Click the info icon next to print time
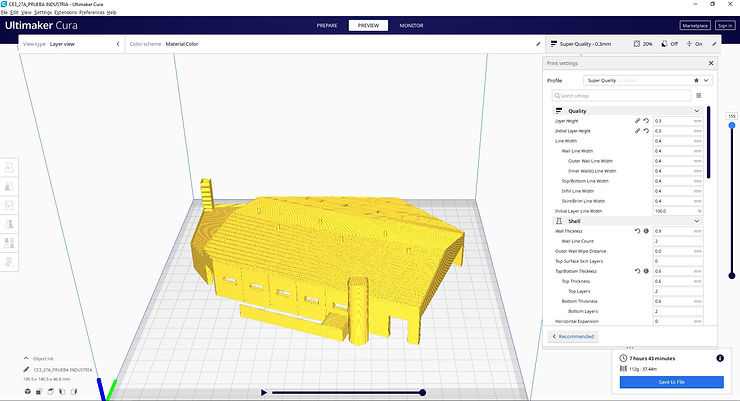The height and width of the screenshot is (401, 740). 719,357
